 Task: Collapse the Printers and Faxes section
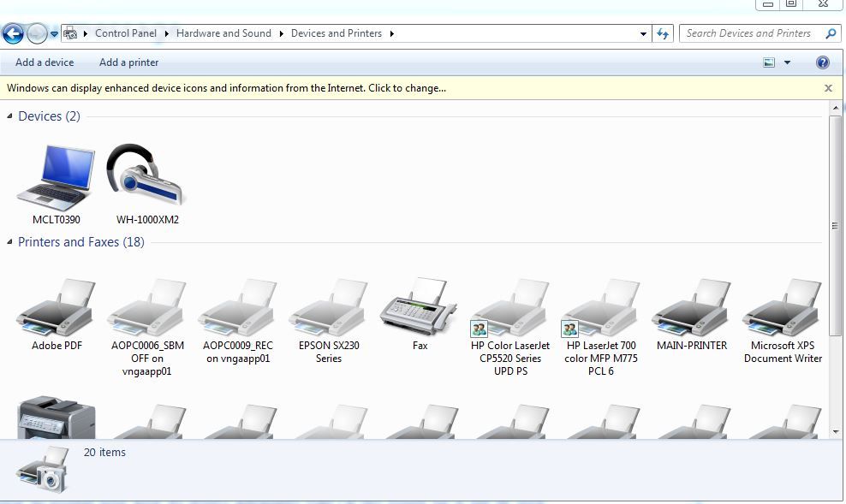11,242
